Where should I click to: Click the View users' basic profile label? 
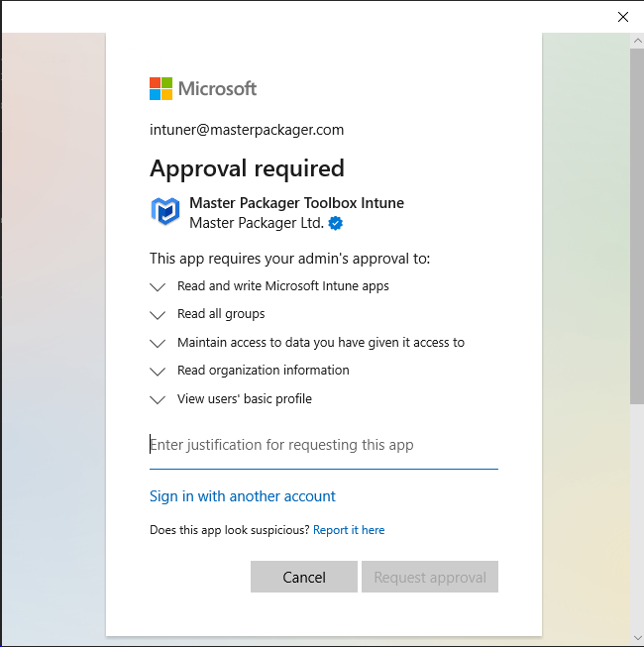click(245, 399)
